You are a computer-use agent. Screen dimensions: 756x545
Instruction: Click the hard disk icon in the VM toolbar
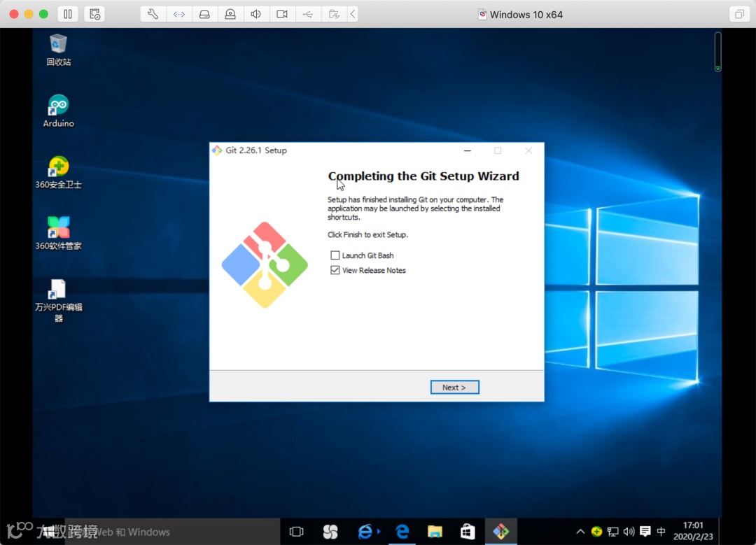(204, 14)
